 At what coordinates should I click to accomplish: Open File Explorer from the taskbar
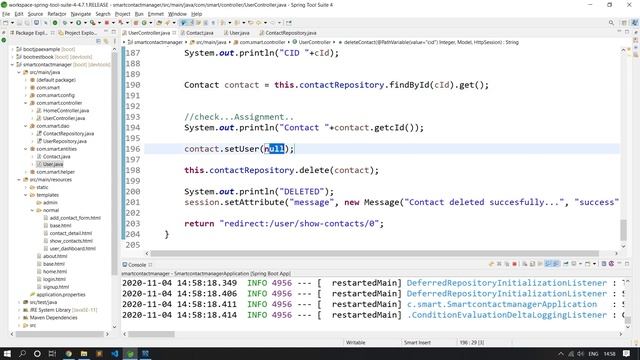pos(84,353)
